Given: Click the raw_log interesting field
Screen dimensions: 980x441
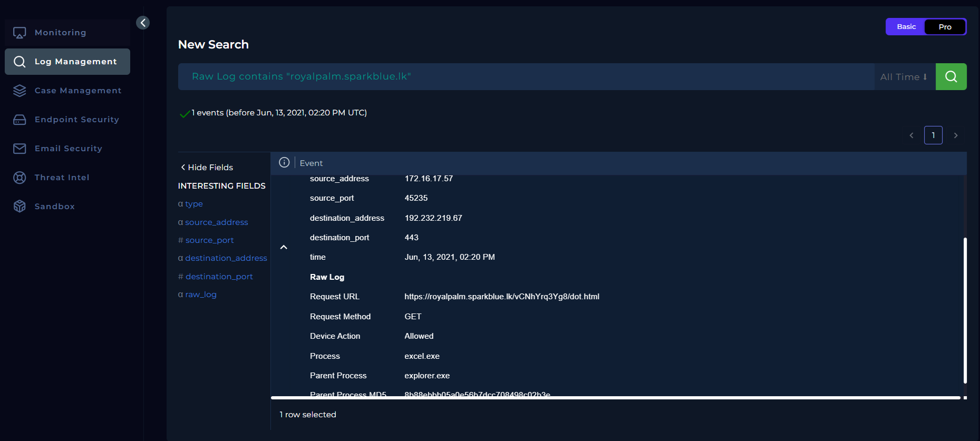Looking at the screenshot, I should (200, 295).
